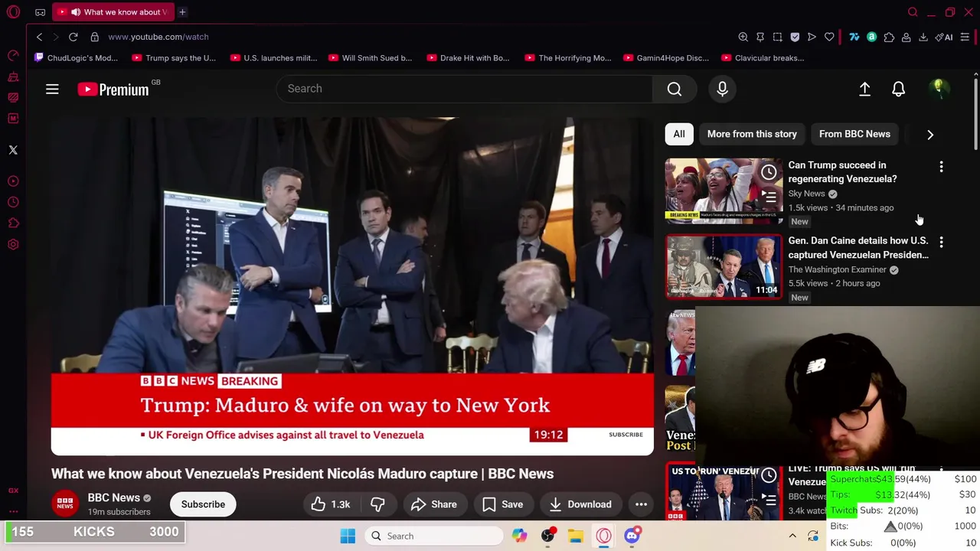The height and width of the screenshot is (551, 980).
Task: Open YouTube hamburger guide menu
Action: point(52,90)
